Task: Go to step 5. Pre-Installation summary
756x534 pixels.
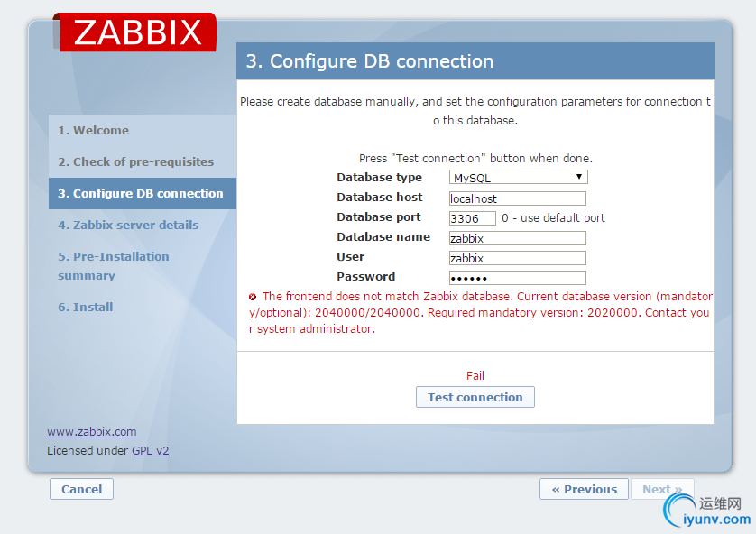Action: click(114, 266)
